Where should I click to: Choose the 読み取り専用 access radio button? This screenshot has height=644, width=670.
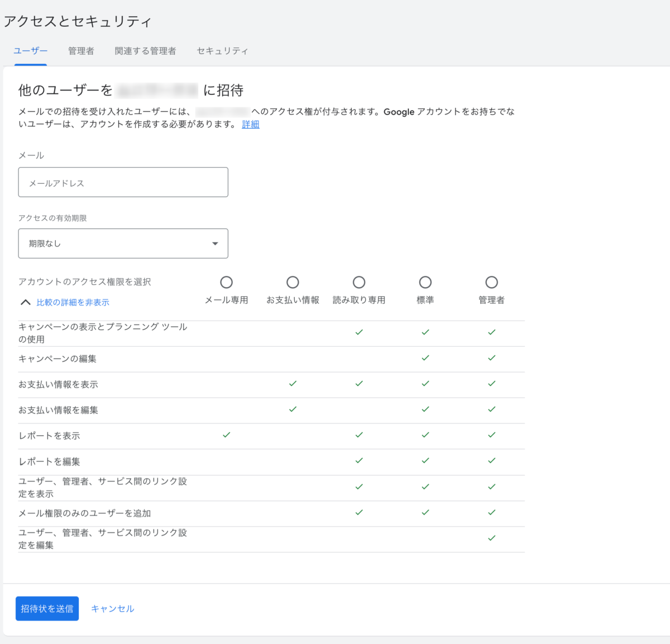(x=359, y=282)
